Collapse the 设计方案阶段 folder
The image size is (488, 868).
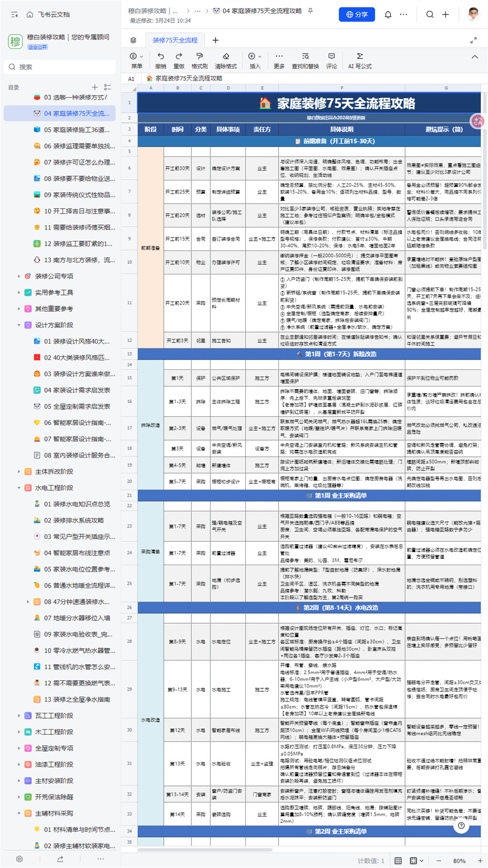[19, 325]
